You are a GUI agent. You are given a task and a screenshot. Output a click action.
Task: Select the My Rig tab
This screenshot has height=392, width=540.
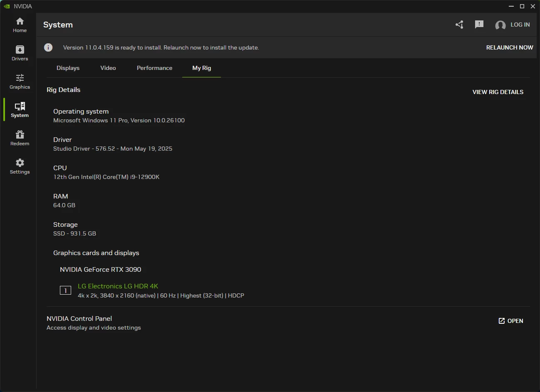[x=202, y=68]
